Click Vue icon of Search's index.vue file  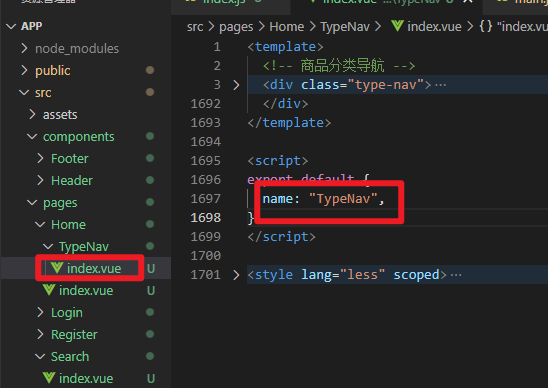pos(49,378)
